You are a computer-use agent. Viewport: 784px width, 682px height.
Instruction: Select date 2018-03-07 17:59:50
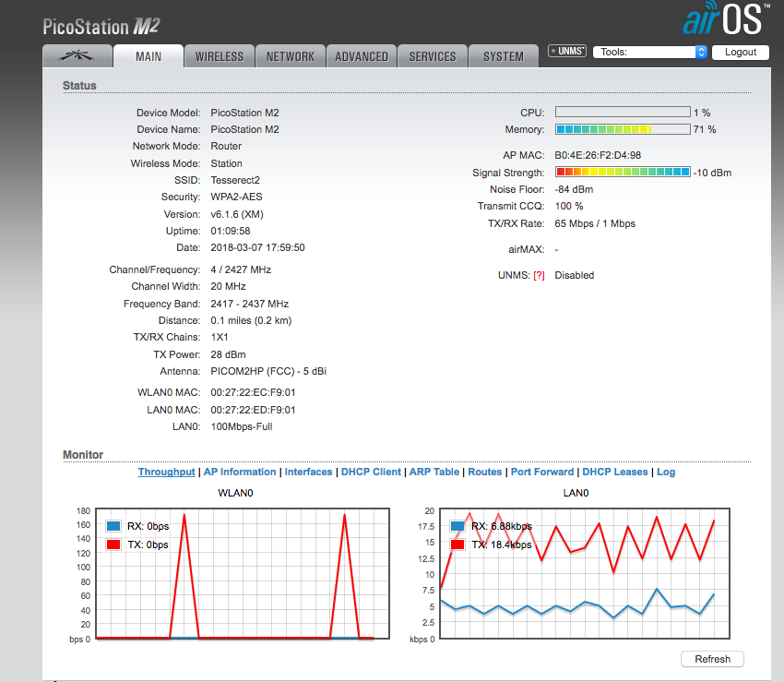[257, 247]
